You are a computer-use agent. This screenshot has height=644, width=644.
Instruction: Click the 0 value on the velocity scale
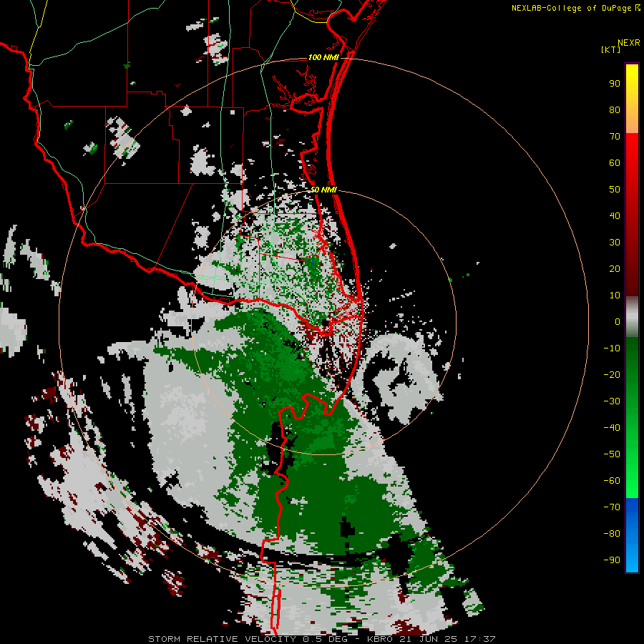618,322
